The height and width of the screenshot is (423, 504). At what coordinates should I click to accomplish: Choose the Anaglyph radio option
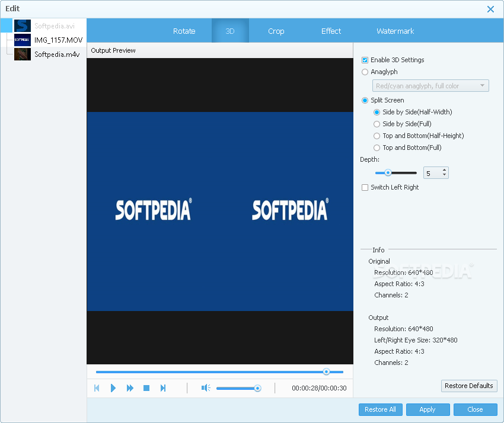pos(365,72)
